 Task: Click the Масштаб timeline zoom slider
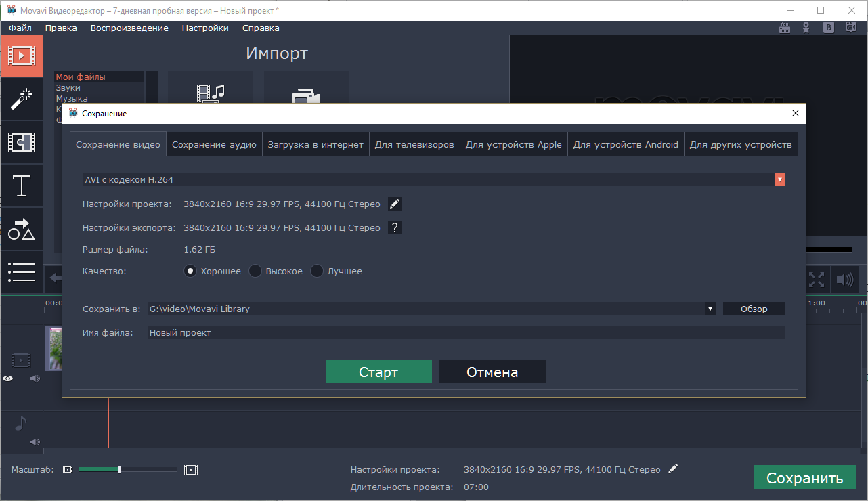pos(127,469)
